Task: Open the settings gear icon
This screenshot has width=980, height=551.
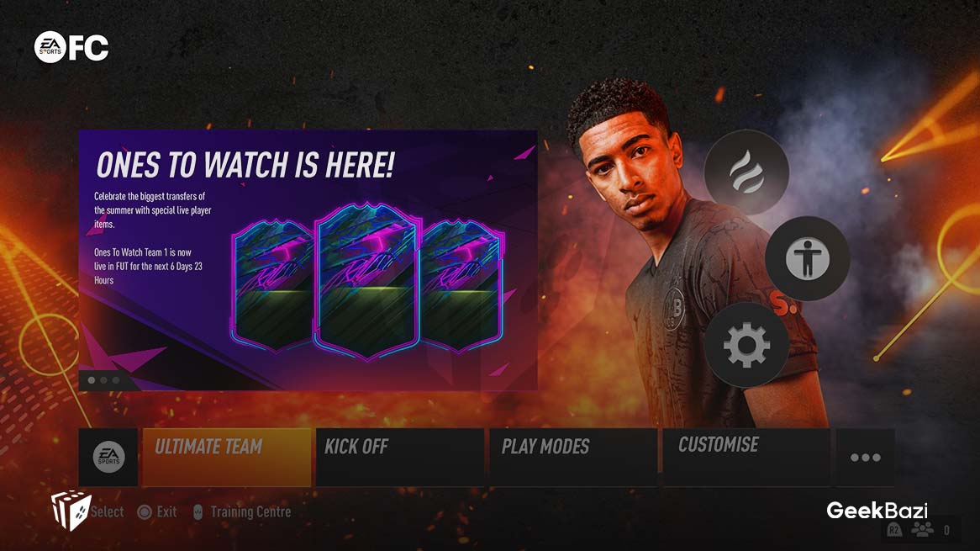Action: pyautogui.click(x=746, y=345)
